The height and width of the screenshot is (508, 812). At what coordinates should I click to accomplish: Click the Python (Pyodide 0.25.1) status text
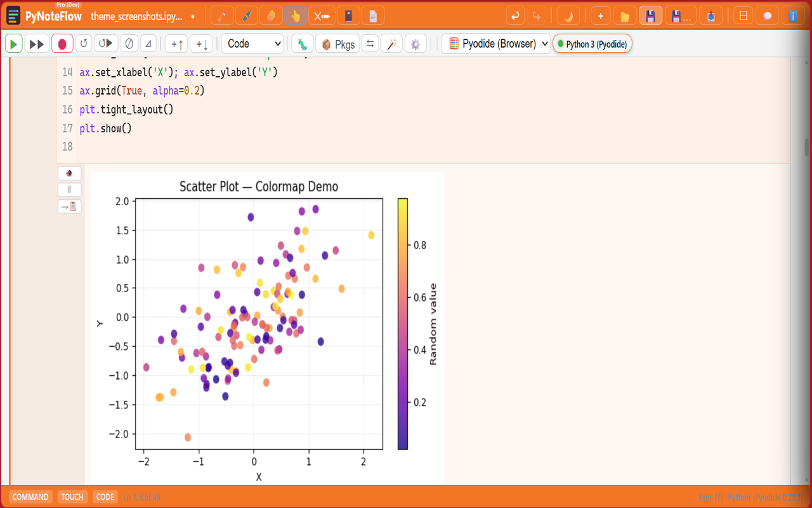(x=764, y=497)
